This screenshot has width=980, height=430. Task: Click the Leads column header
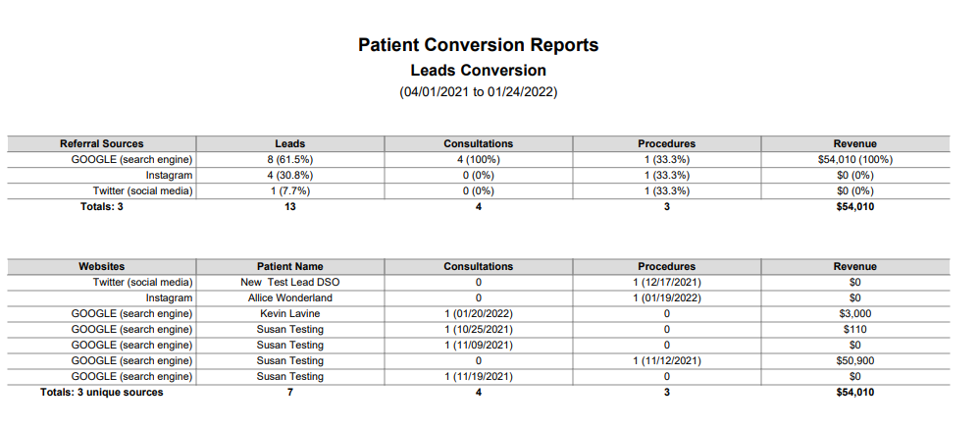[290, 143]
